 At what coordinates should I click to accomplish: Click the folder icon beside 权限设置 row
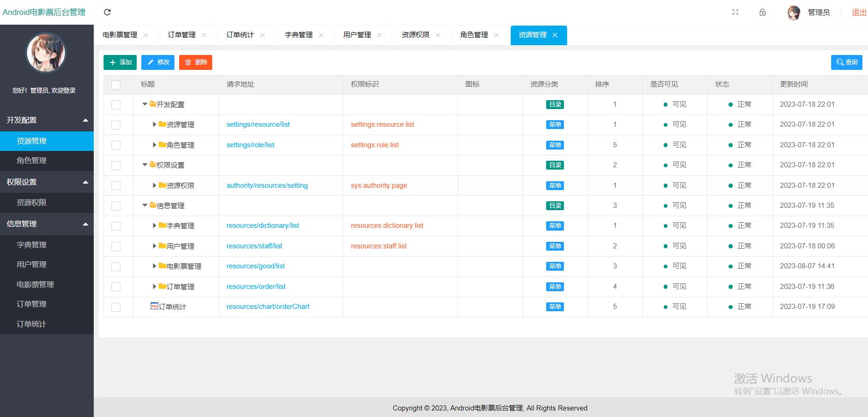click(x=153, y=164)
